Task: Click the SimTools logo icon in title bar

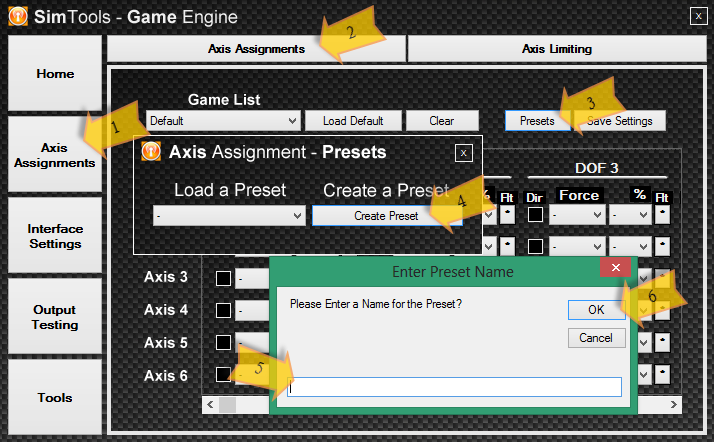Action: pos(18,16)
